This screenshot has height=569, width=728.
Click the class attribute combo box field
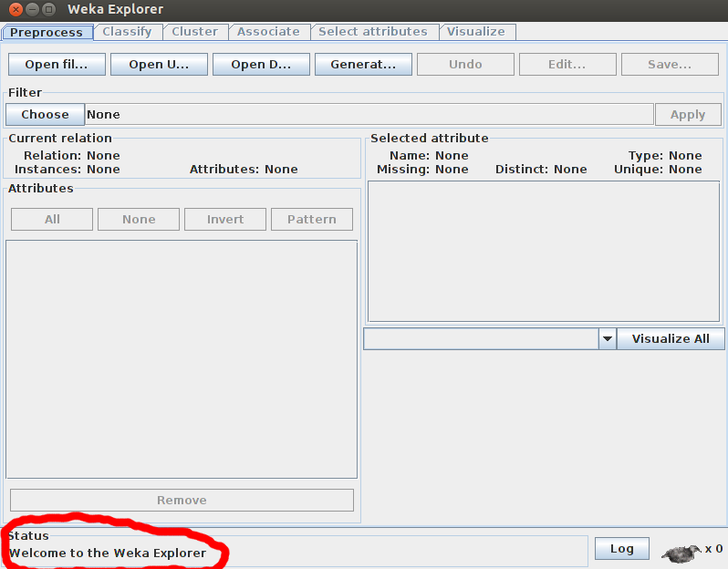(x=481, y=339)
